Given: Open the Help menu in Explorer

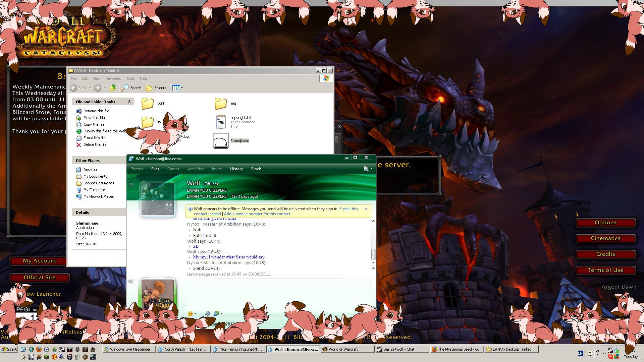Looking at the screenshot, I should click(143, 78).
